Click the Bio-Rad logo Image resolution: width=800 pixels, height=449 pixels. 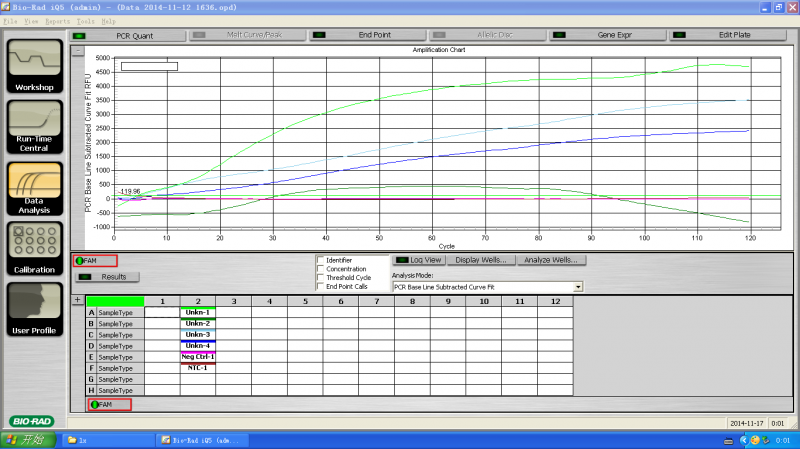coord(31,421)
